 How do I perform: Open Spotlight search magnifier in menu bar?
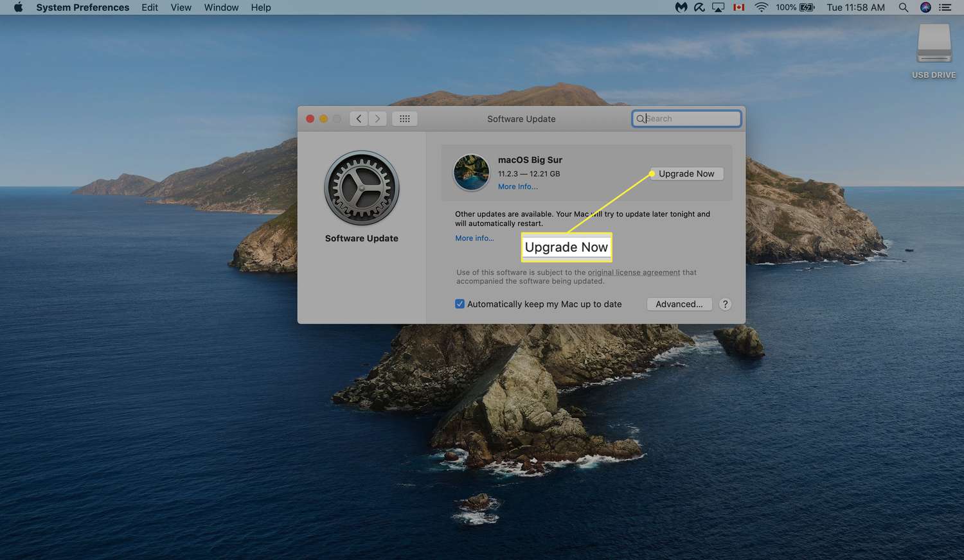click(x=903, y=8)
